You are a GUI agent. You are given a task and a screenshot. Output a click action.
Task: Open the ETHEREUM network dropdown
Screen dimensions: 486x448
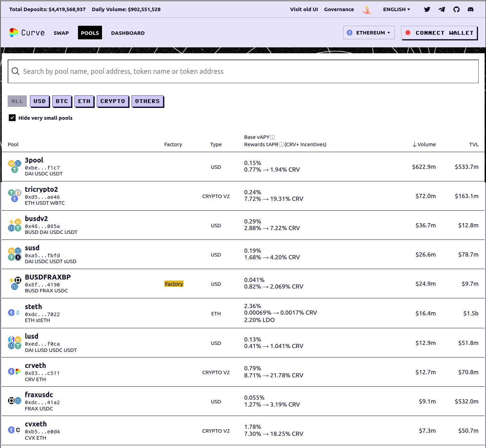pos(369,33)
